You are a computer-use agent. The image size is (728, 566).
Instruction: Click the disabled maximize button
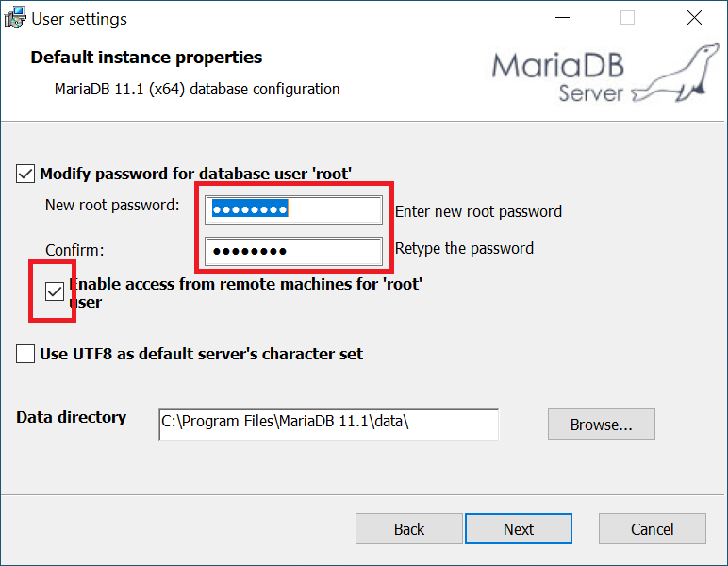[x=628, y=18]
